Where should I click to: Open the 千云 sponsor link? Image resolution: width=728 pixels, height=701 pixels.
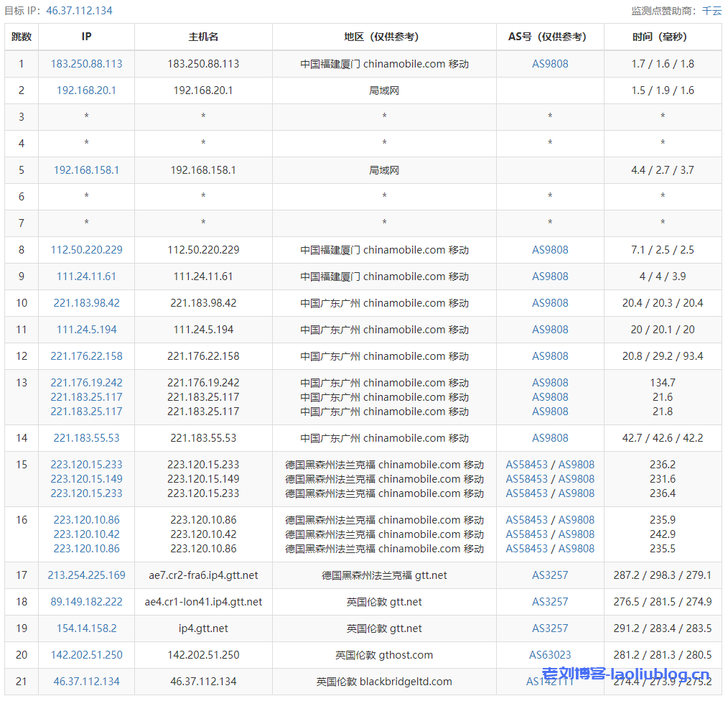711,11
